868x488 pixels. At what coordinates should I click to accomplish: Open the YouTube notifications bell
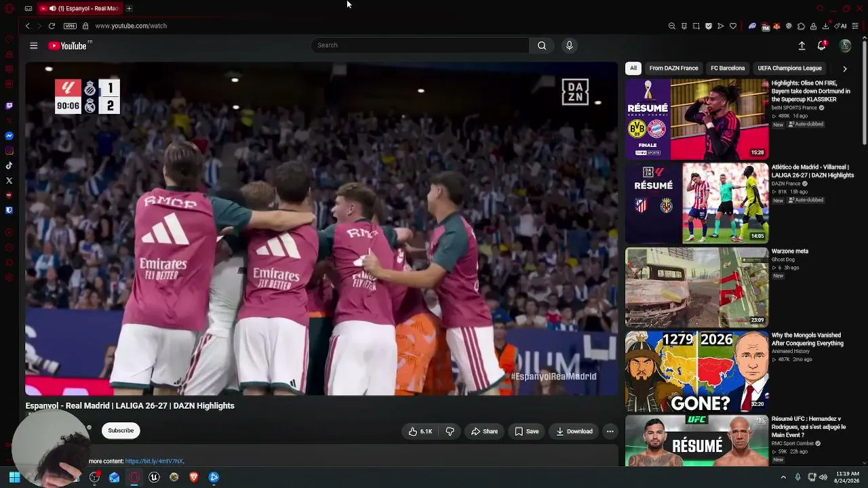pyautogui.click(x=822, y=45)
